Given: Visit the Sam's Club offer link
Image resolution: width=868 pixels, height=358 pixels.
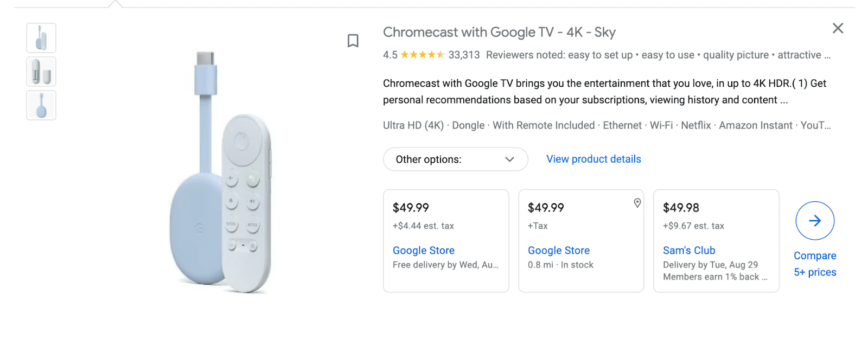Looking at the screenshot, I should click(x=689, y=251).
